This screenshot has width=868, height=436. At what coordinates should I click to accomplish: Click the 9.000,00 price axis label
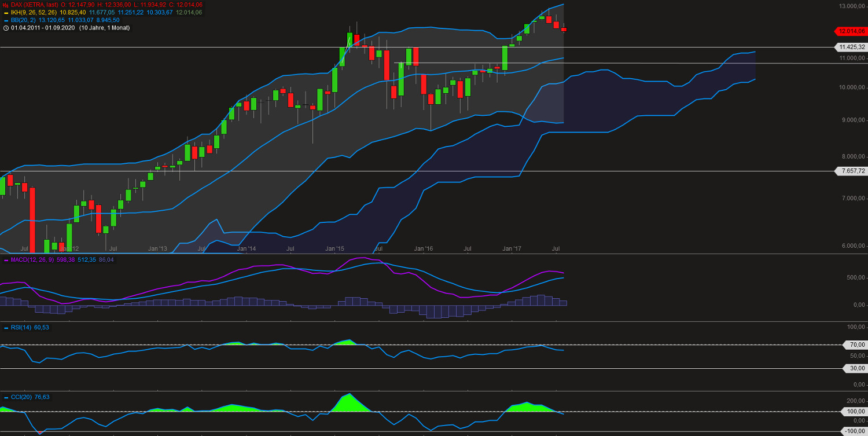coord(853,120)
